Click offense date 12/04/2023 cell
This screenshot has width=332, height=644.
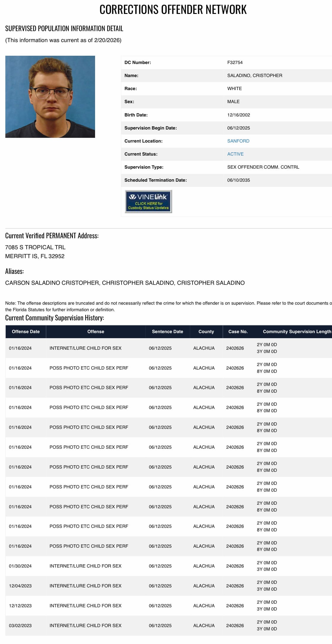click(20, 586)
